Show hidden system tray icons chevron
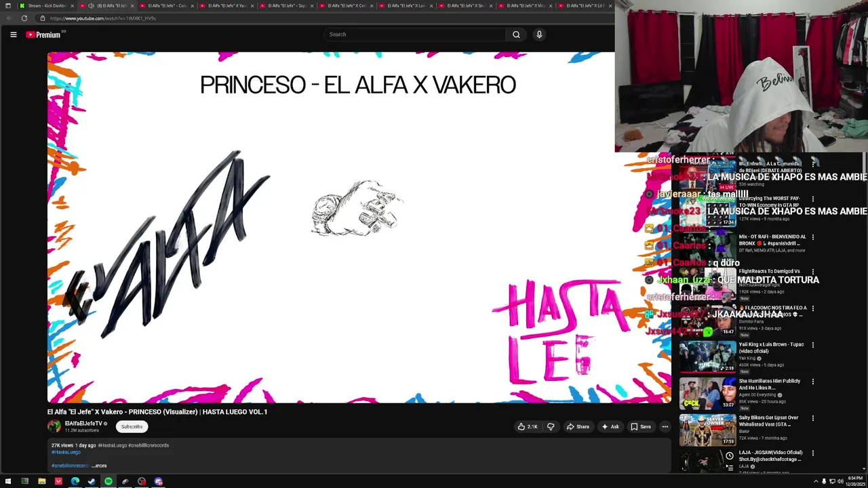 click(816, 482)
